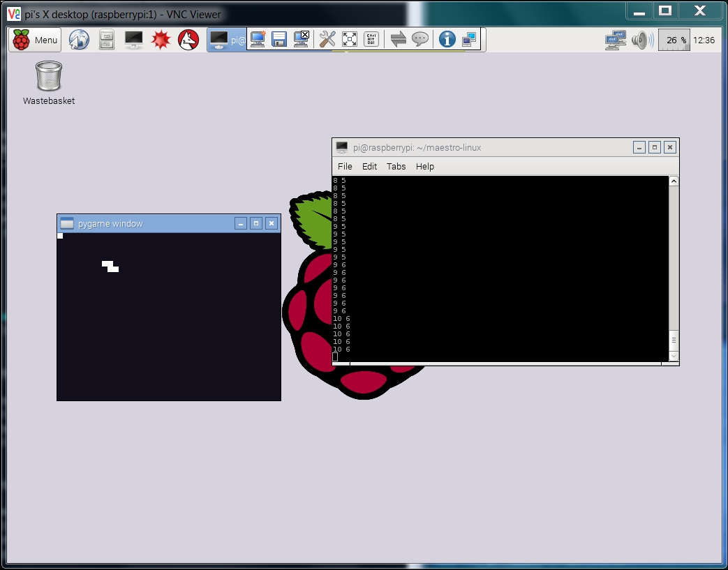The width and height of the screenshot is (728, 570).
Task: Open the Raspberry Pi Menu button
Action: (35, 40)
